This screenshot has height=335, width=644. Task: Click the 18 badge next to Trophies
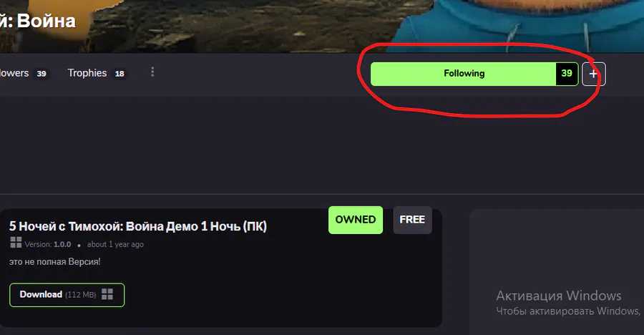pos(119,74)
